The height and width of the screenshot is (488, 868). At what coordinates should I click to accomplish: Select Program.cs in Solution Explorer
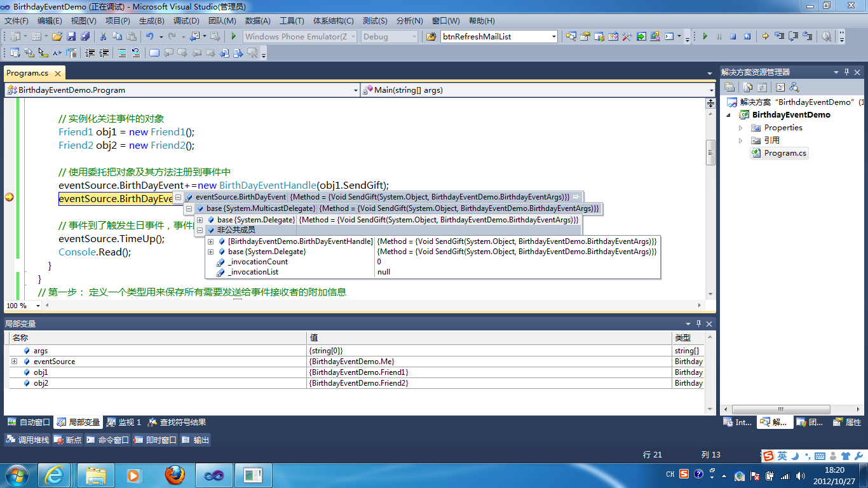pos(785,153)
